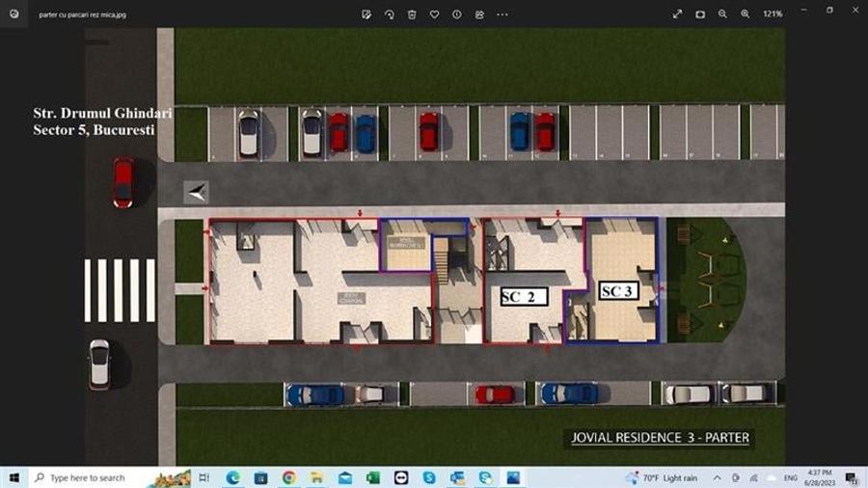This screenshot has height=488, width=868.
Task: Click the Share photo icon in toolbar
Action: 479,14
